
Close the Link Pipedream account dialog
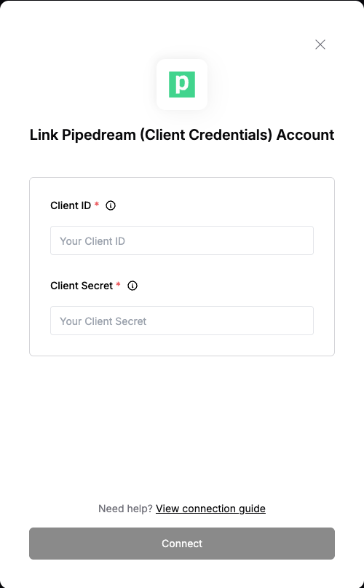pos(320,44)
